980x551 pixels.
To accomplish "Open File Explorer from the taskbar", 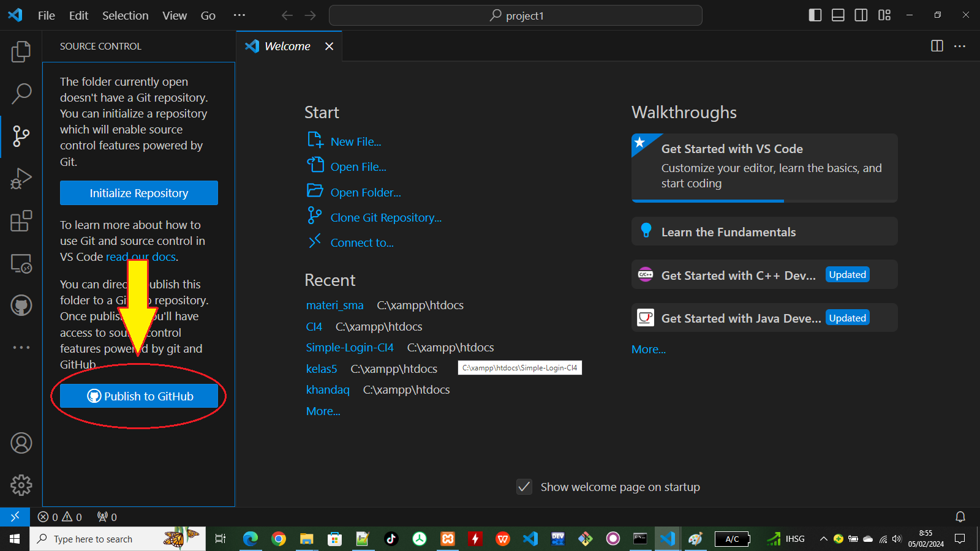I will coord(307,539).
